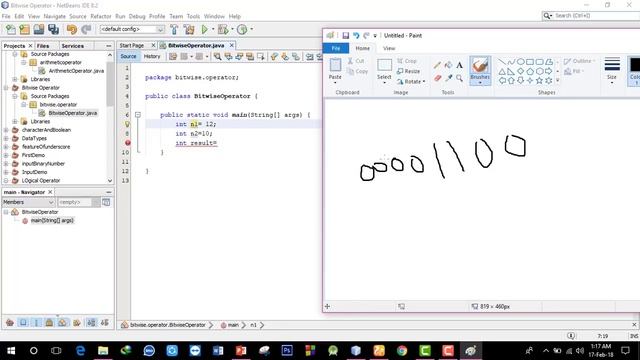The image size is (640, 360).
Task: Select the Pencil tool in Paint
Action: (437, 65)
